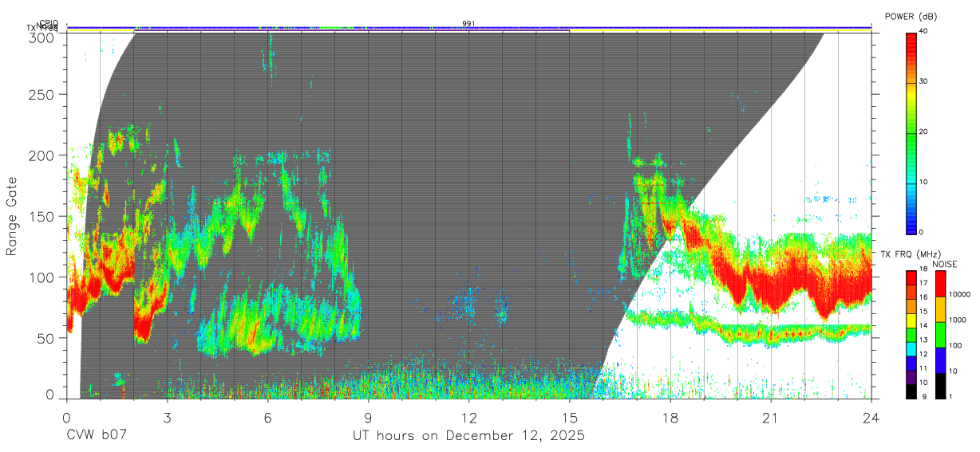Click the '11' value on the TX FRQ scale
This screenshot has width=980, height=452.
[x=923, y=368]
